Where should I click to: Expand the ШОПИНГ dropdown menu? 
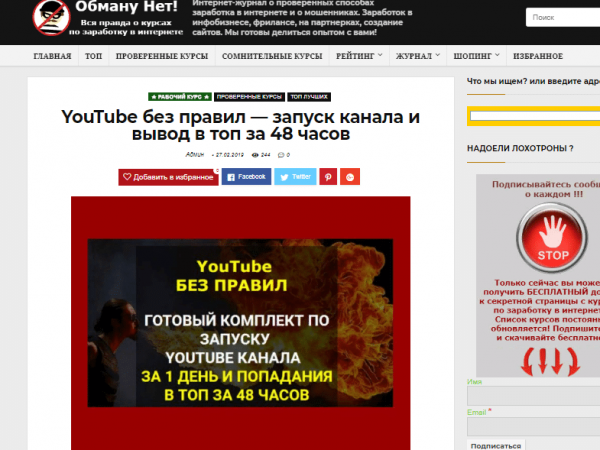(476, 56)
